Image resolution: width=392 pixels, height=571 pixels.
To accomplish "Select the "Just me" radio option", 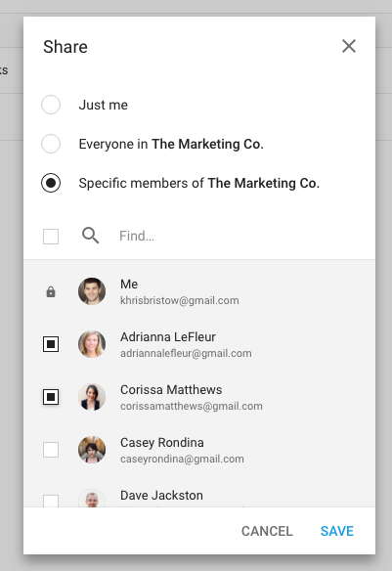I will [51, 105].
